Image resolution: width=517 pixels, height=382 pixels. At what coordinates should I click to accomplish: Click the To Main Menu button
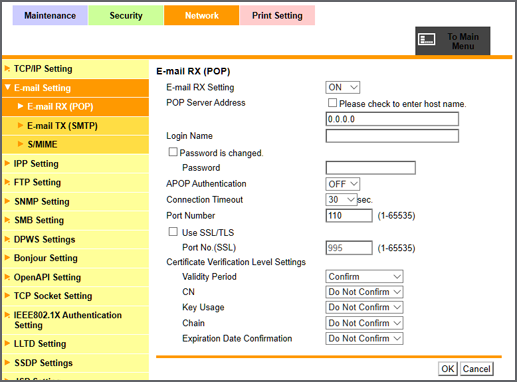click(x=453, y=41)
